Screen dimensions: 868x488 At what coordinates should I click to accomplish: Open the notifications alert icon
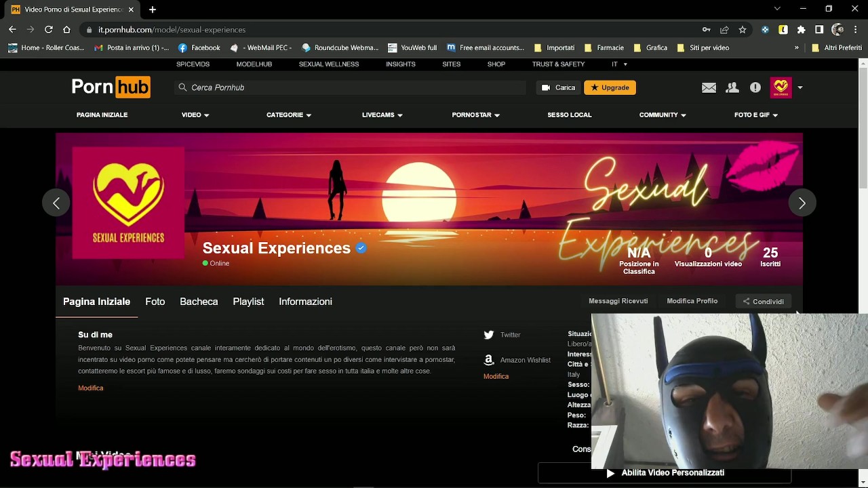point(755,87)
